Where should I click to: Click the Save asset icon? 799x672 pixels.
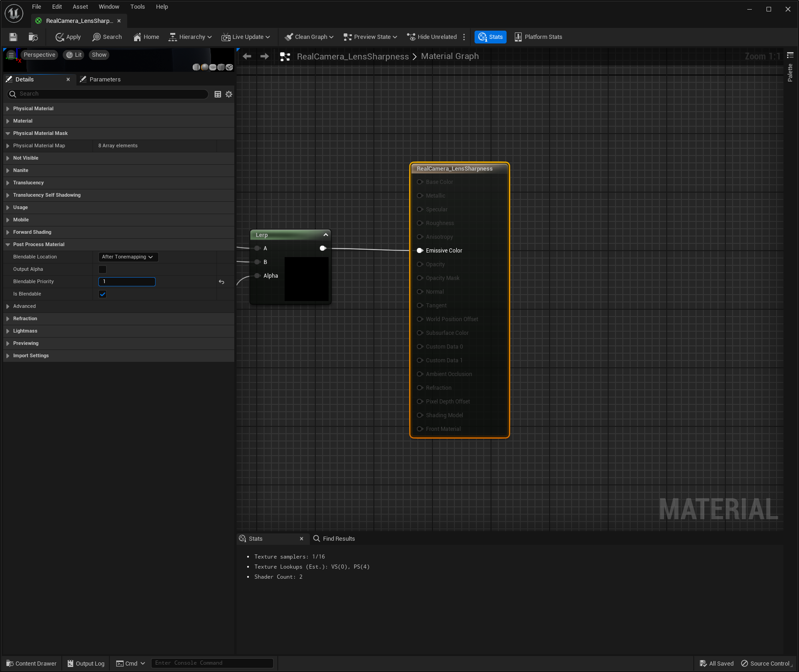point(13,37)
